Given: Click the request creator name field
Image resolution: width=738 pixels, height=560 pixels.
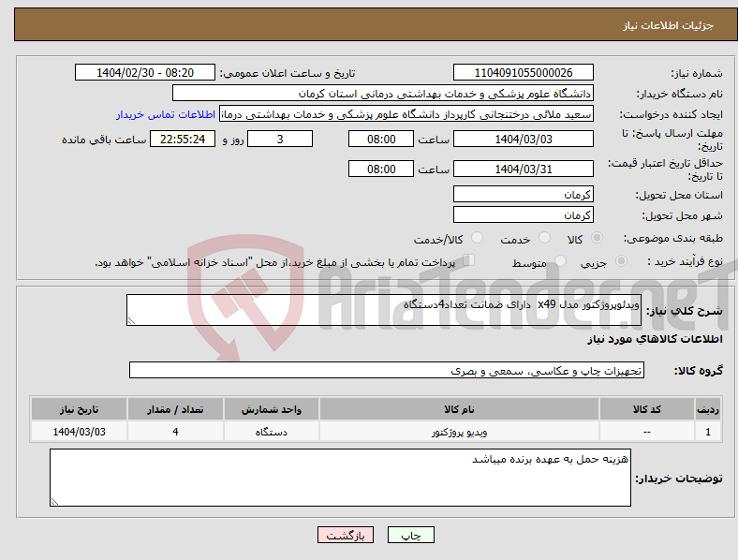Looking at the screenshot, I should pyautogui.click(x=406, y=114).
